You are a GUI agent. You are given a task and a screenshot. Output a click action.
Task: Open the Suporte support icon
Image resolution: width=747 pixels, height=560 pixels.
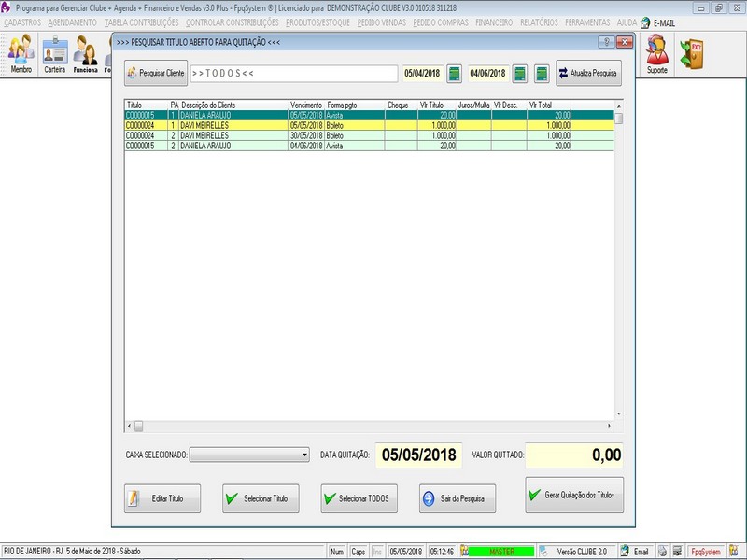coord(657,54)
